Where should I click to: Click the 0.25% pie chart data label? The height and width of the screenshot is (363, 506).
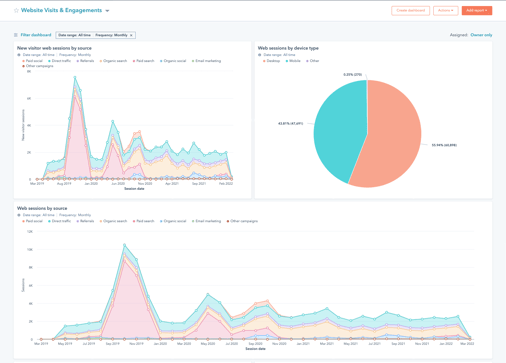352,75
